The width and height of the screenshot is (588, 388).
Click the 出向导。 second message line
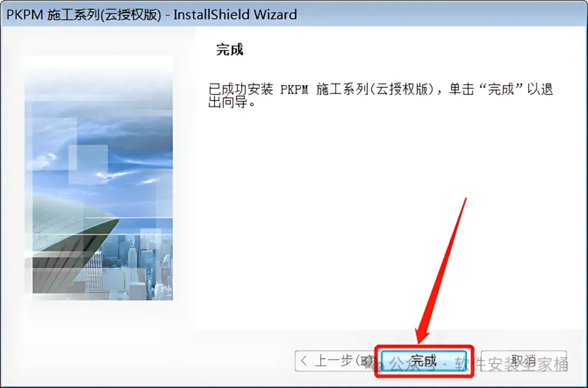click(x=232, y=102)
